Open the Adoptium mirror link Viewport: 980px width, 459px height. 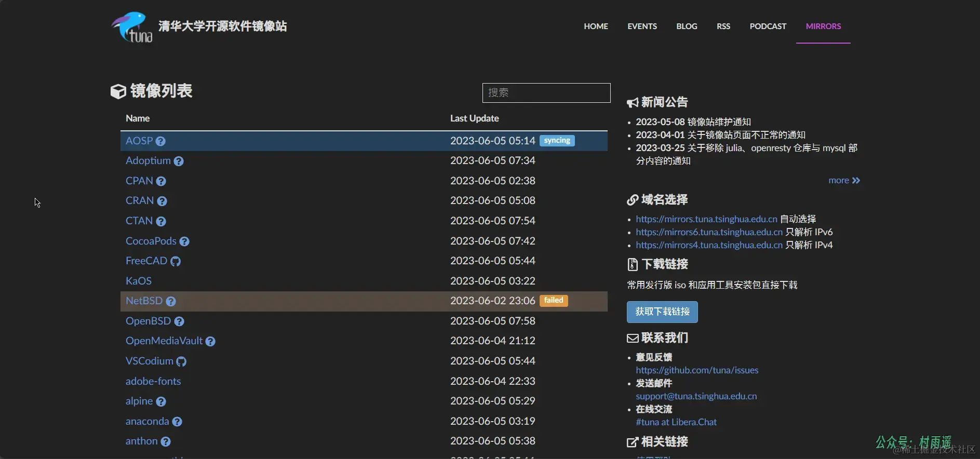coord(148,161)
